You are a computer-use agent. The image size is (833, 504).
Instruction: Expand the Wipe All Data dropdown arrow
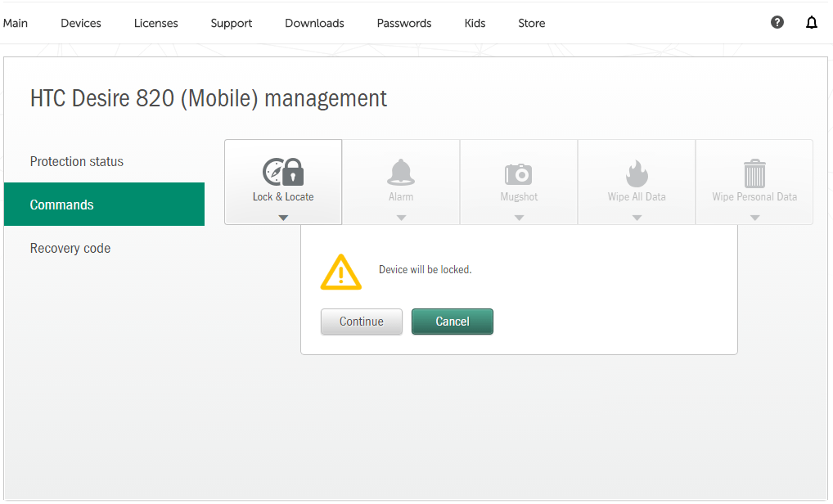(637, 218)
